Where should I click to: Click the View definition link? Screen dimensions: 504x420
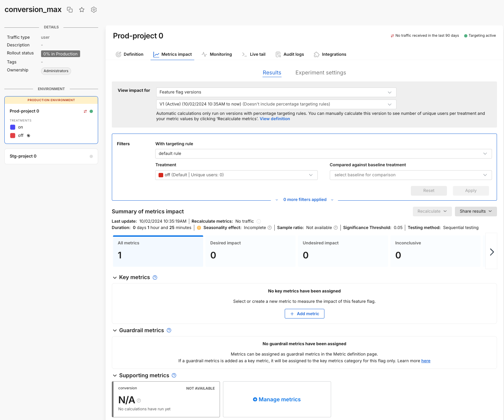point(275,119)
